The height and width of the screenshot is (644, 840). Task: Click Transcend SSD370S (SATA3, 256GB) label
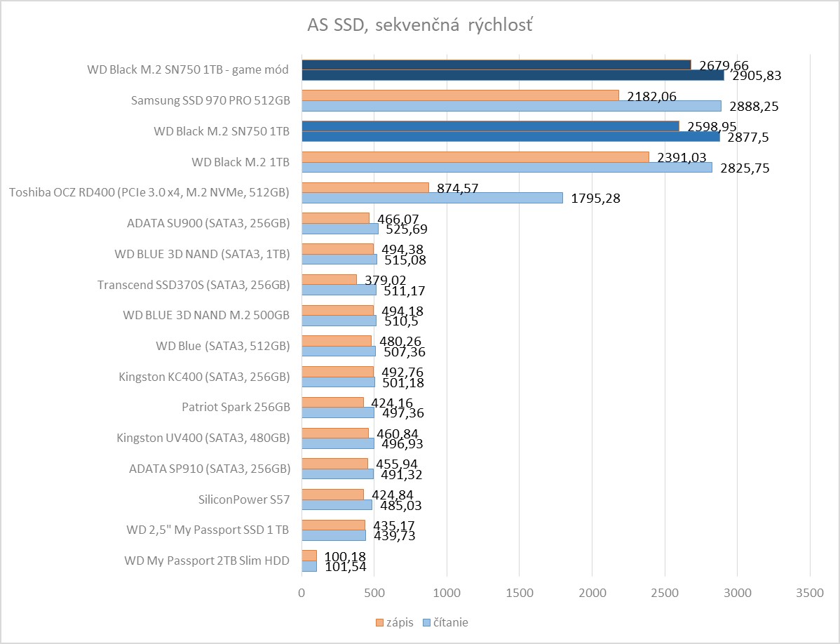(194, 285)
